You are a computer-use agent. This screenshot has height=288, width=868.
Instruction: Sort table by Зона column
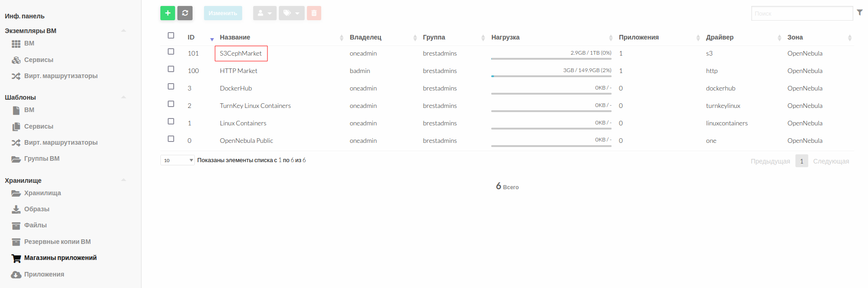(x=795, y=37)
